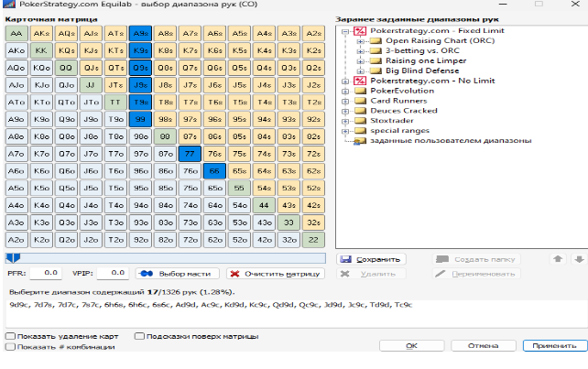Toggle the 99 highlighted pair cell
The height and width of the screenshot is (369, 588).
140,119
